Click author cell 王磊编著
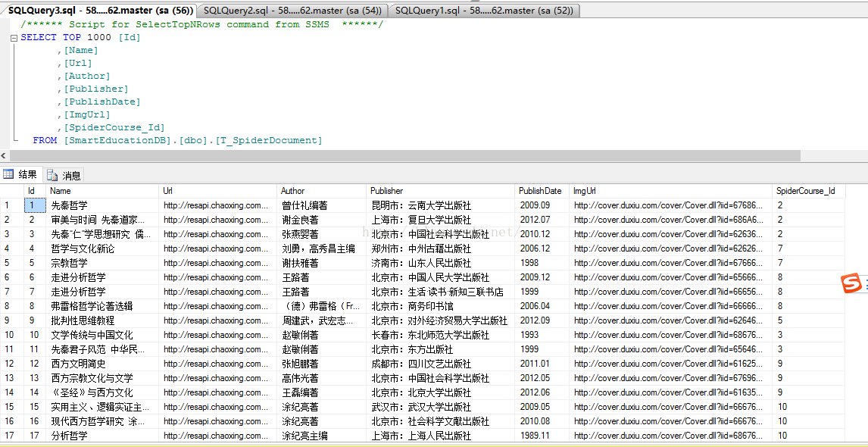 (322, 392)
